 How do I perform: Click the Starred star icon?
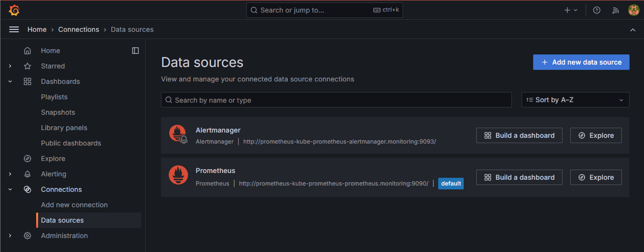(27, 66)
